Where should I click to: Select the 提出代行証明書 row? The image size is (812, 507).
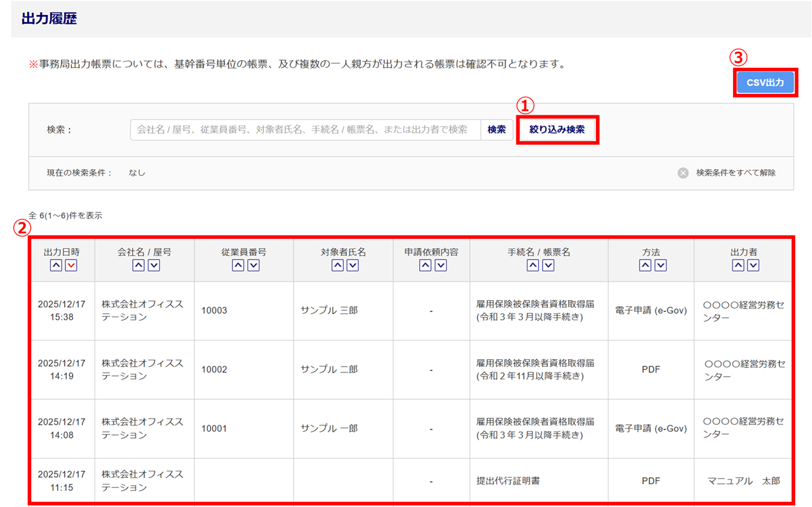(507, 481)
